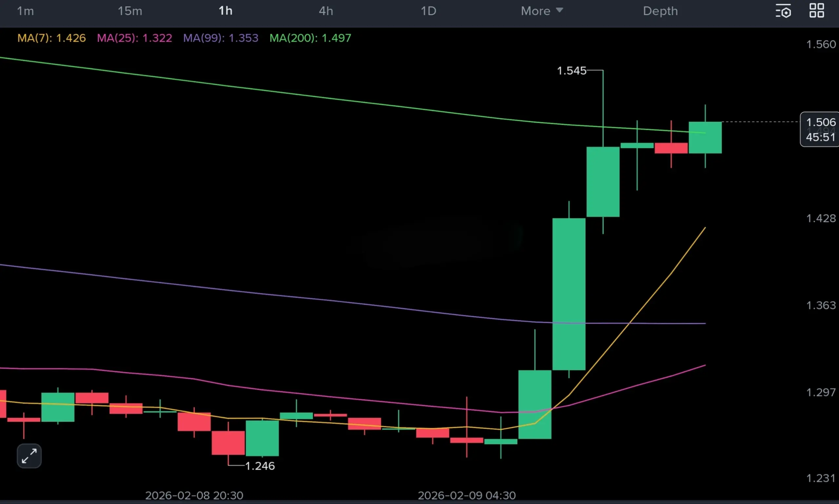Switch chart to 4h interval
The height and width of the screenshot is (504, 839).
click(325, 11)
